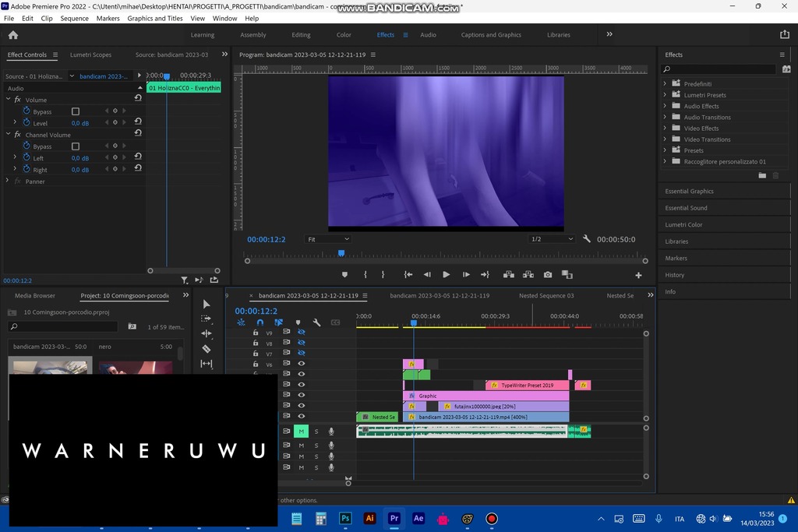Open Comparison View in Program monitor
798x532 pixels.
tap(567, 275)
